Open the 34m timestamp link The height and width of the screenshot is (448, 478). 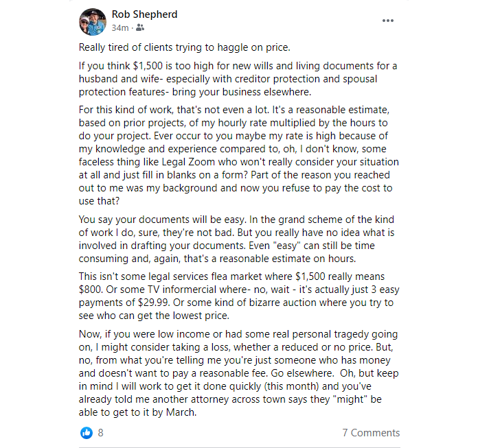coord(122,28)
